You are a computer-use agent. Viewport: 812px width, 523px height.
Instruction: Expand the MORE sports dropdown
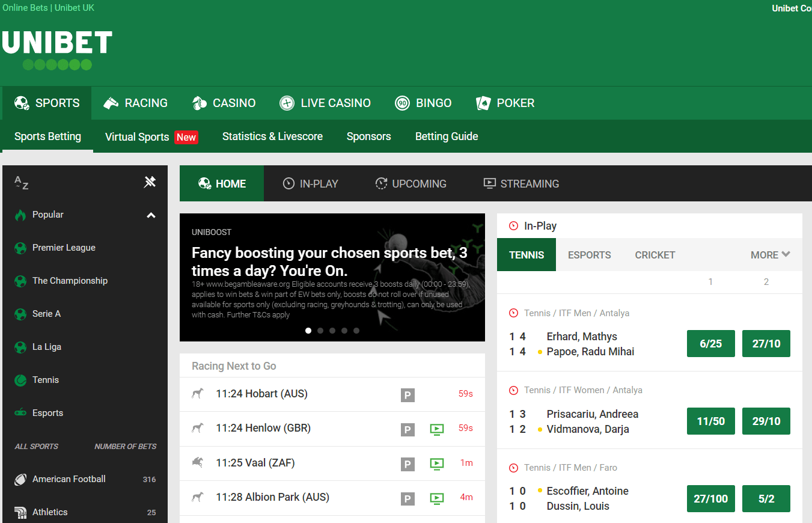tap(770, 255)
